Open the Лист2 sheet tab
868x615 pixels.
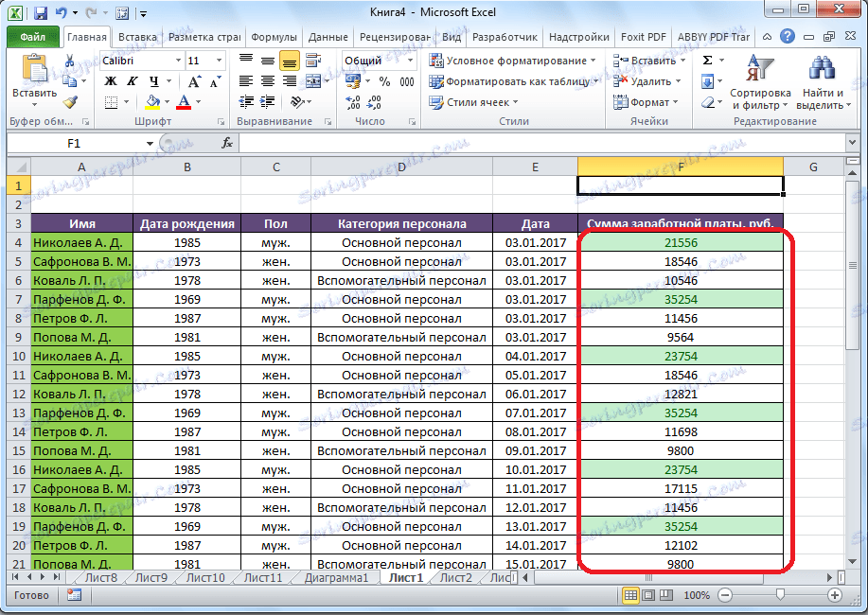455,577
